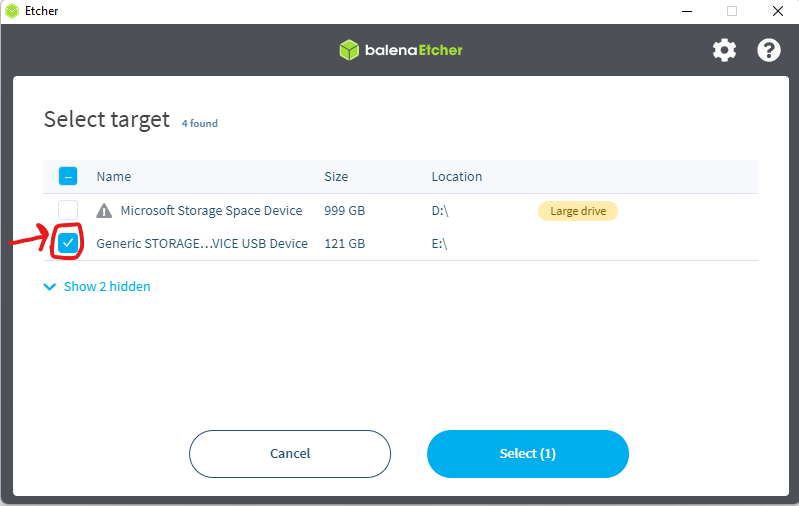Viewport: 799px width, 506px height.
Task: Click the 999 GB size value
Action: click(344, 210)
